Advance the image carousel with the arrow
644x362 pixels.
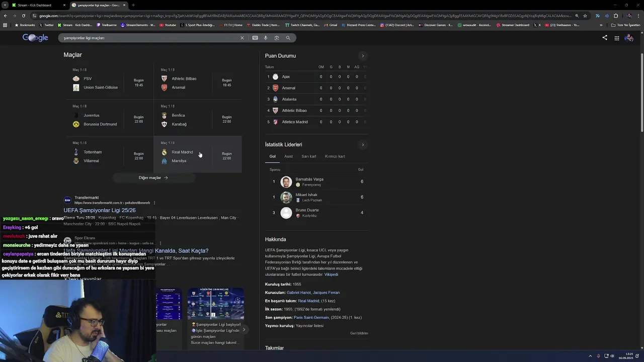point(244,330)
